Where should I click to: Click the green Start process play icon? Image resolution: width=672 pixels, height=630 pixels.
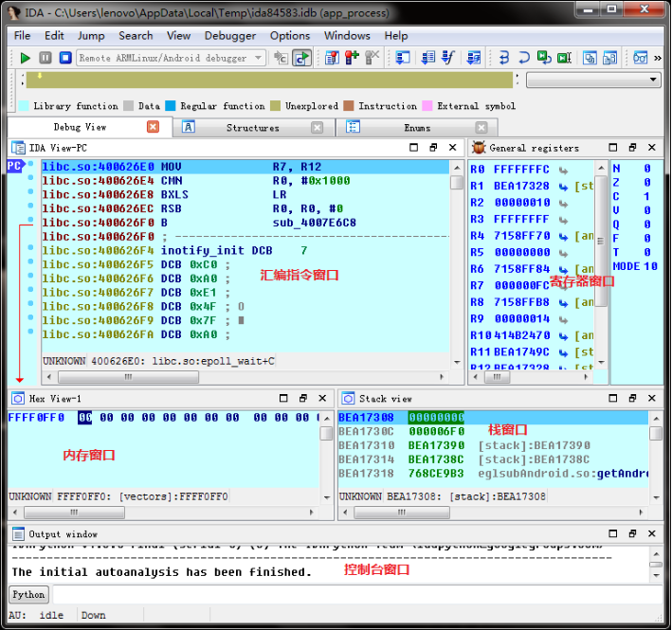tap(25, 58)
